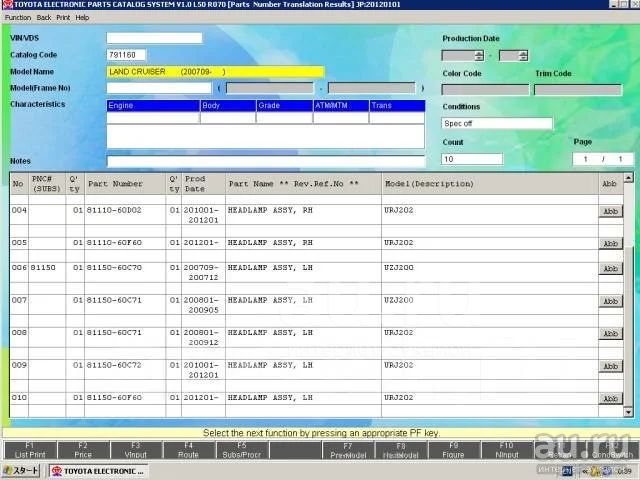Click the F10 NInput button
640x480 pixels.
(x=507, y=450)
